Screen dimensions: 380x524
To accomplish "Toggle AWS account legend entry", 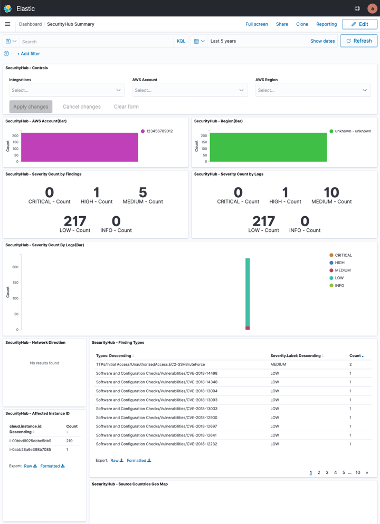I will (x=157, y=131).
